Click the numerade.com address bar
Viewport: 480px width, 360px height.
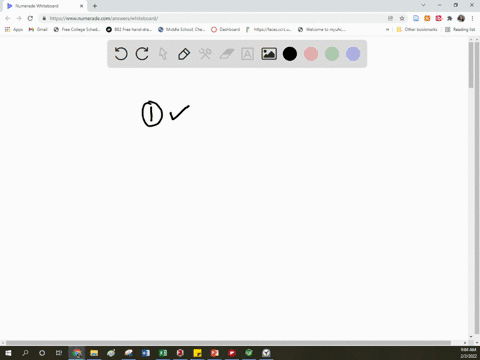(213, 18)
